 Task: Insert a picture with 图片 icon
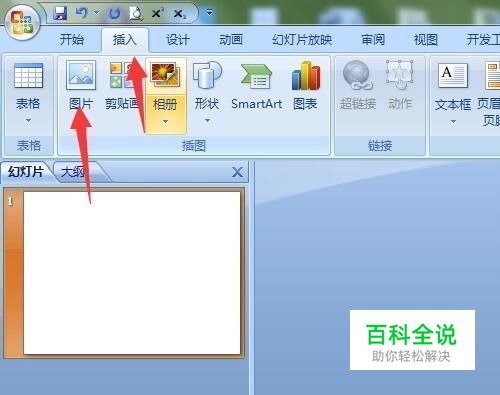81,75
